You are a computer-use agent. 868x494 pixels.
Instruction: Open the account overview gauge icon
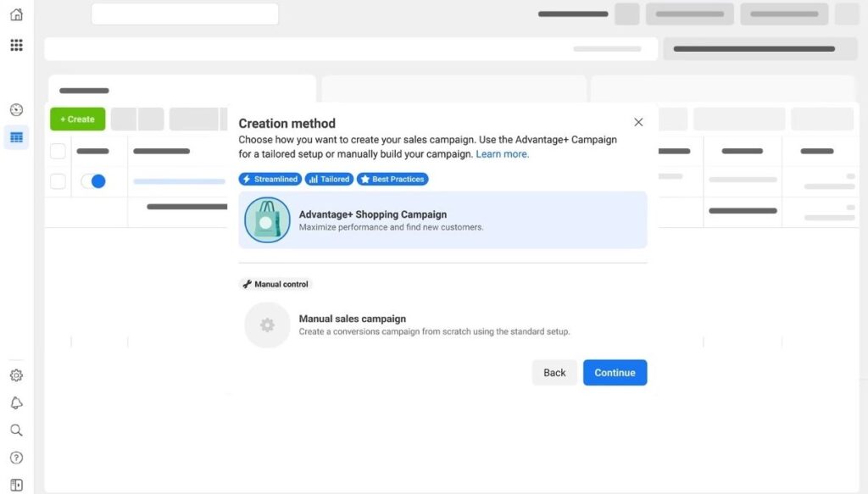click(17, 109)
